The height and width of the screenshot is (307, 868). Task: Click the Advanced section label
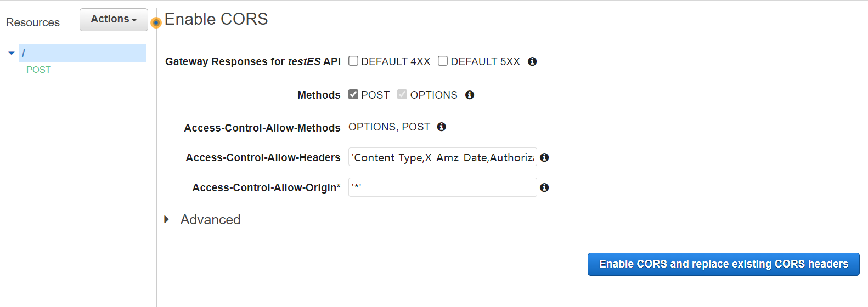coord(211,219)
